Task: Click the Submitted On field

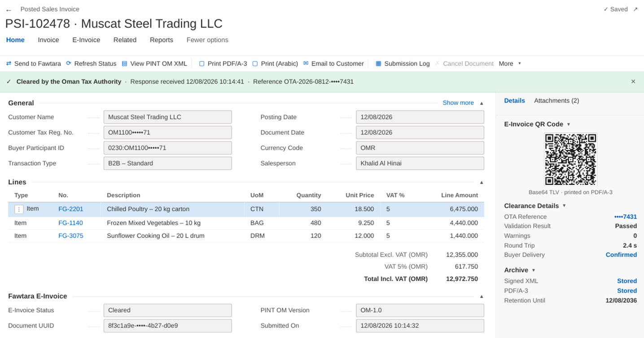Action: (x=420, y=326)
